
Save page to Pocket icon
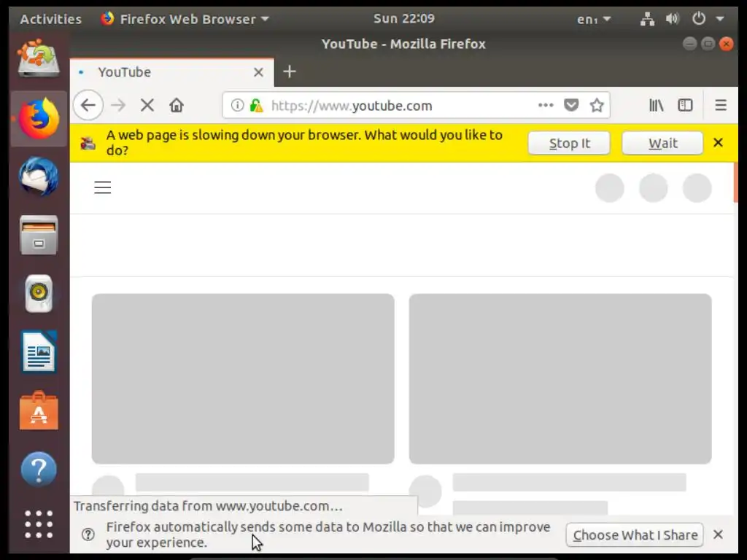[571, 105]
